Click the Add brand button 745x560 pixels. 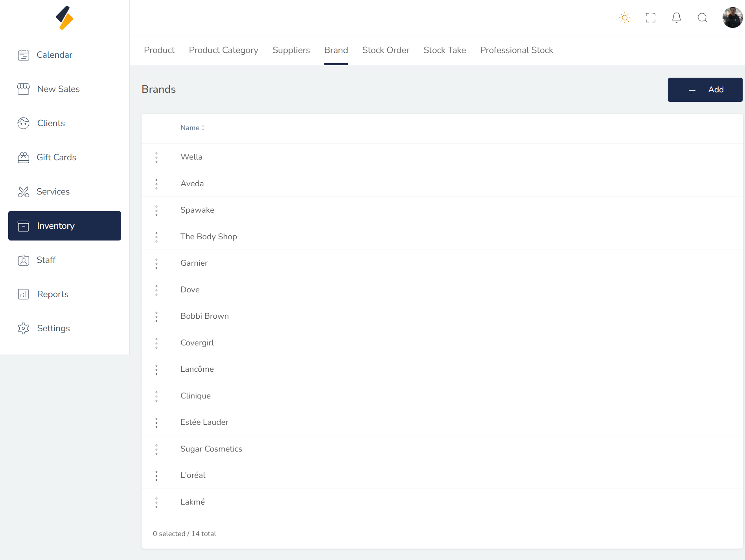pyautogui.click(x=705, y=90)
